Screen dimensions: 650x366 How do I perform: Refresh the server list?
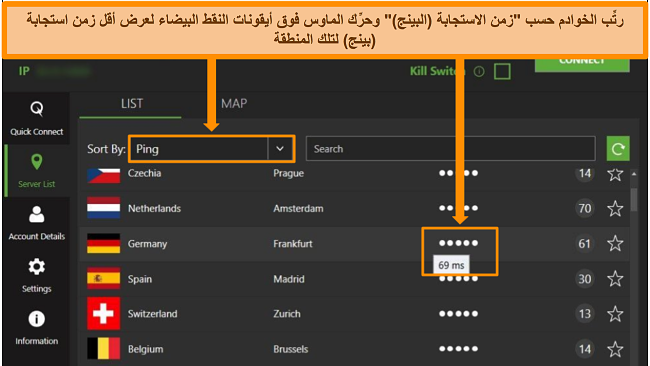click(618, 148)
